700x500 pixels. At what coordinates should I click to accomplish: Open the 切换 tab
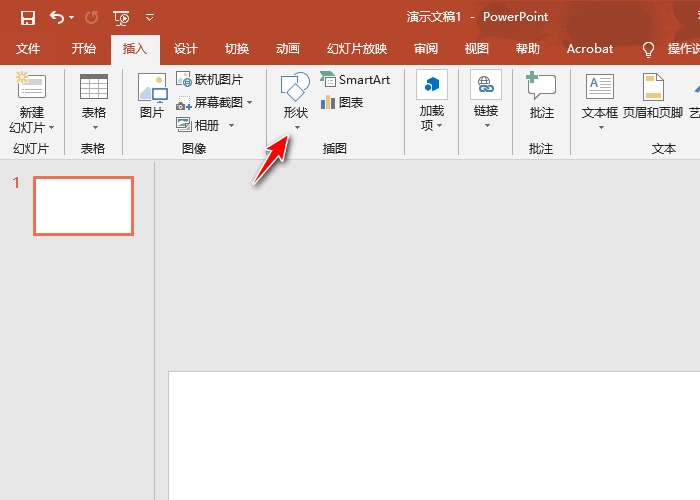(237, 49)
